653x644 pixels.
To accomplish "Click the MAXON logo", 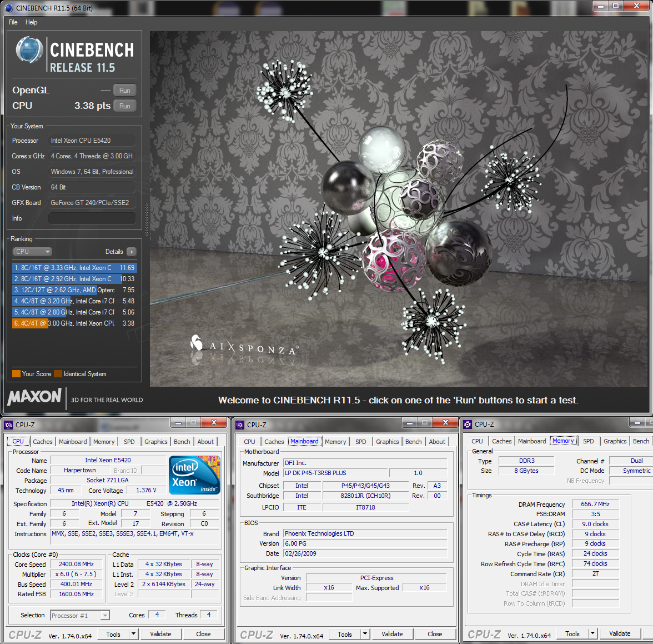I will pos(34,397).
